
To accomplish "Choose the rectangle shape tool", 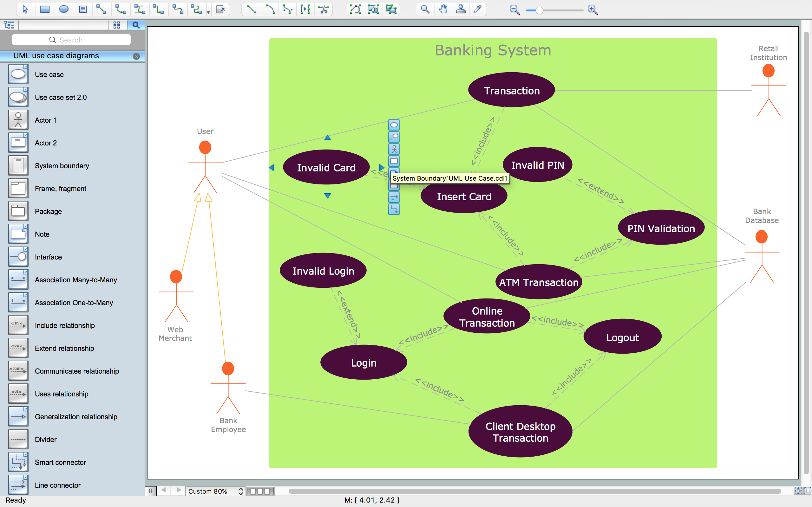I will point(45,10).
